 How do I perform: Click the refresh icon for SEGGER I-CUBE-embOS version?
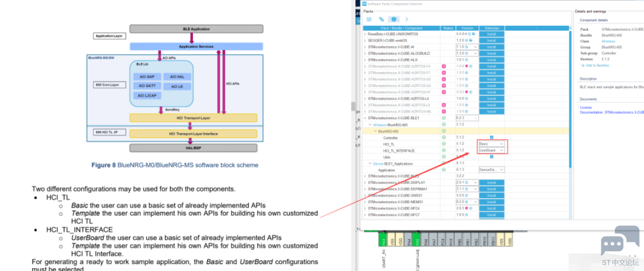tap(470, 41)
